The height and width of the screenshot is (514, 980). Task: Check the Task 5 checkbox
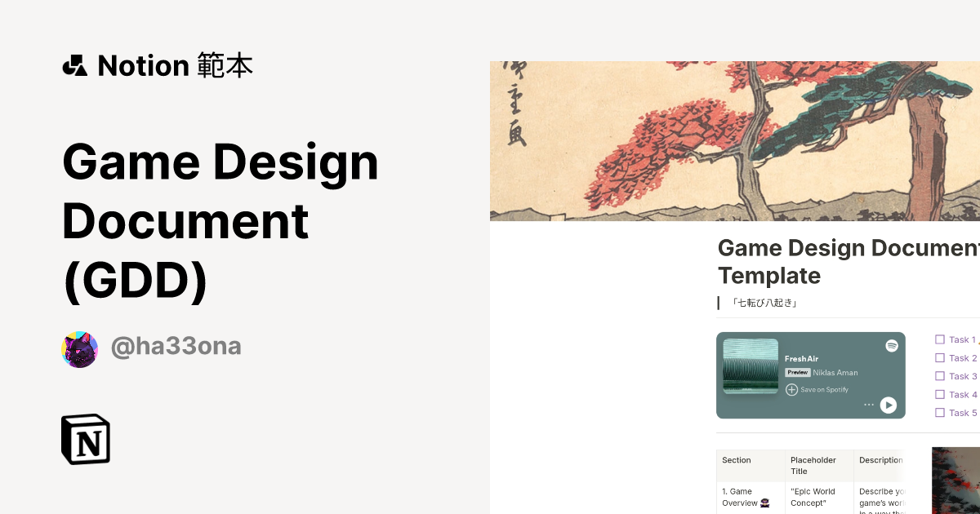pyautogui.click(x=939, y=410)
